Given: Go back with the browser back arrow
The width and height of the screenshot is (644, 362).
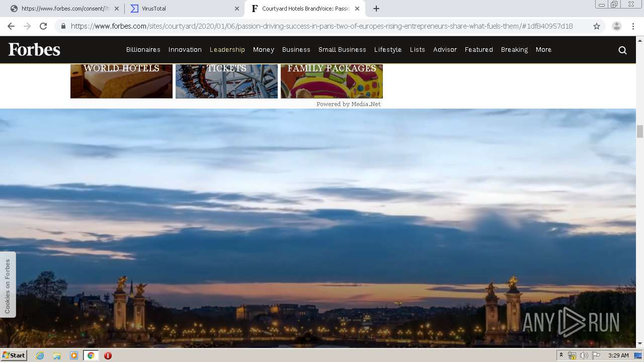Looking at the screenshot, I should pyautogui.click(x=11, y=26).
